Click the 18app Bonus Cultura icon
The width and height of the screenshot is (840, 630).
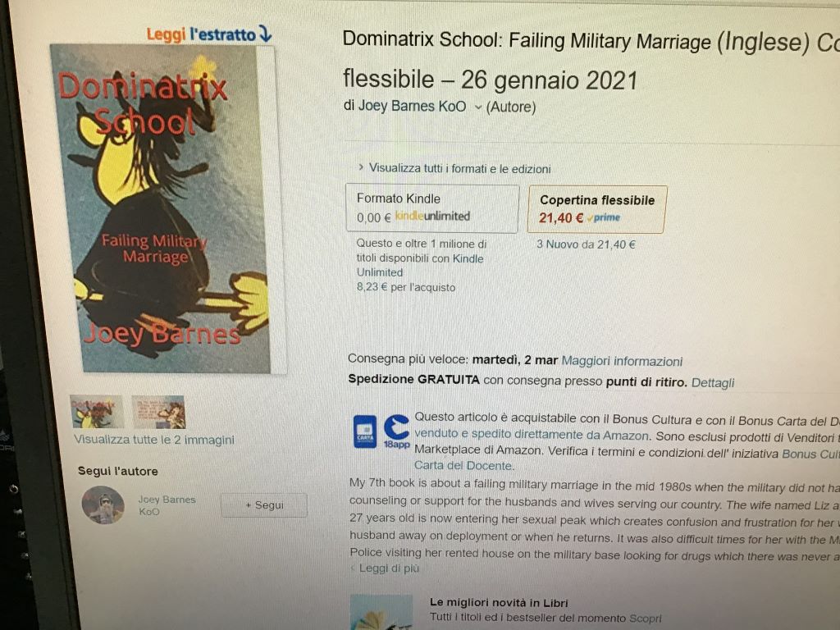click(397, 431)
